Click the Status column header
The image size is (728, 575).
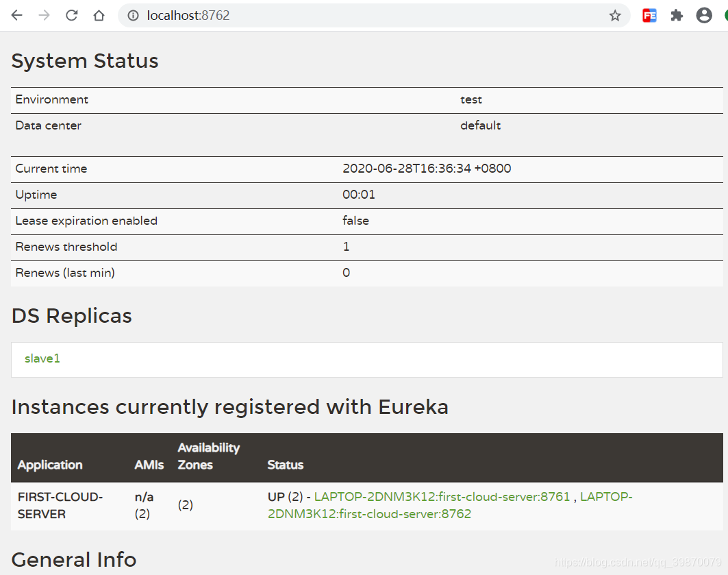(286, 465)
